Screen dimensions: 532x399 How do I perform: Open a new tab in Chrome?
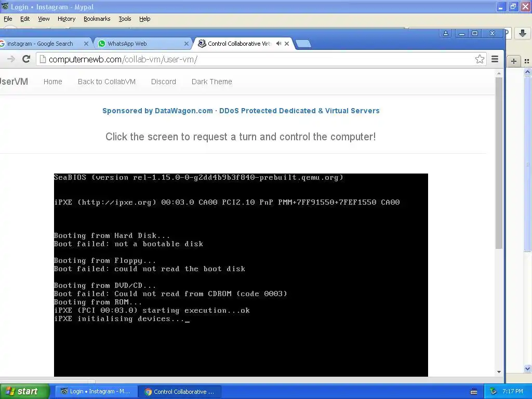coord(303,44)
